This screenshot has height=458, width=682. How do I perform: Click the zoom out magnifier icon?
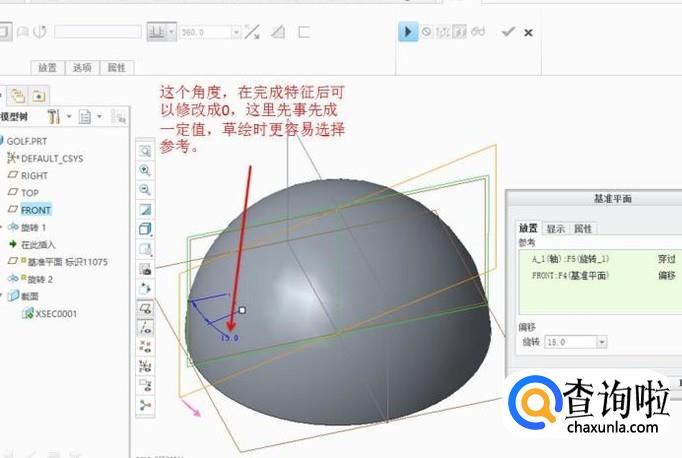[146, 189]
